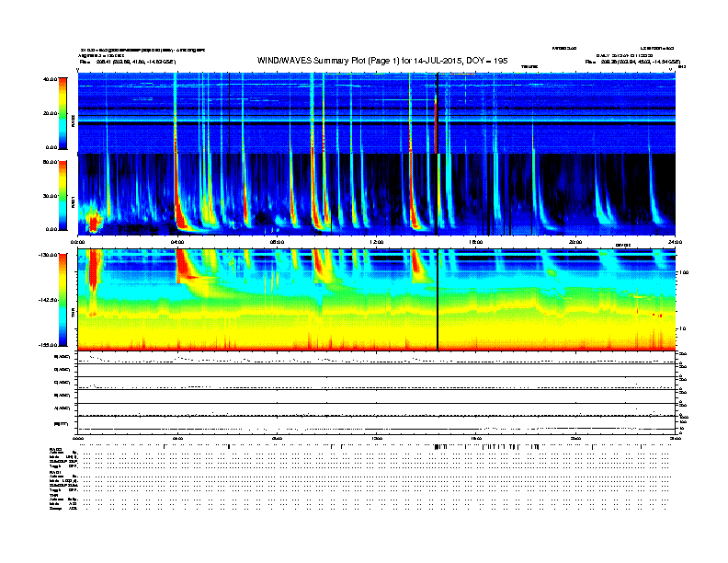
Task: Select the 20.00 color scale label
Action: click(x=50, y=113)
